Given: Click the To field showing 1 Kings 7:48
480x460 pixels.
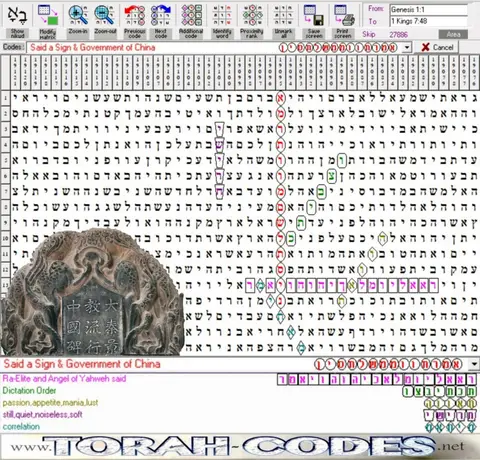Looking at the screenshot, I should coord(429,21).
